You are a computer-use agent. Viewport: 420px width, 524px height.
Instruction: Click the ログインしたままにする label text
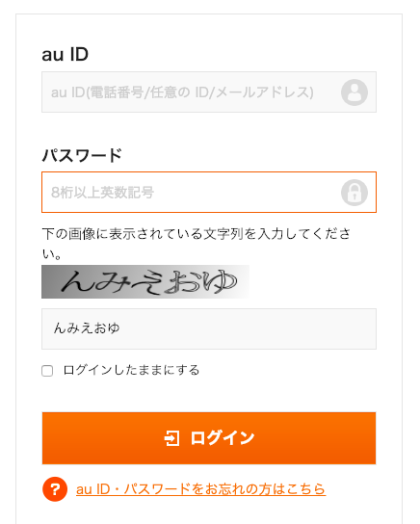coord(131,370)
